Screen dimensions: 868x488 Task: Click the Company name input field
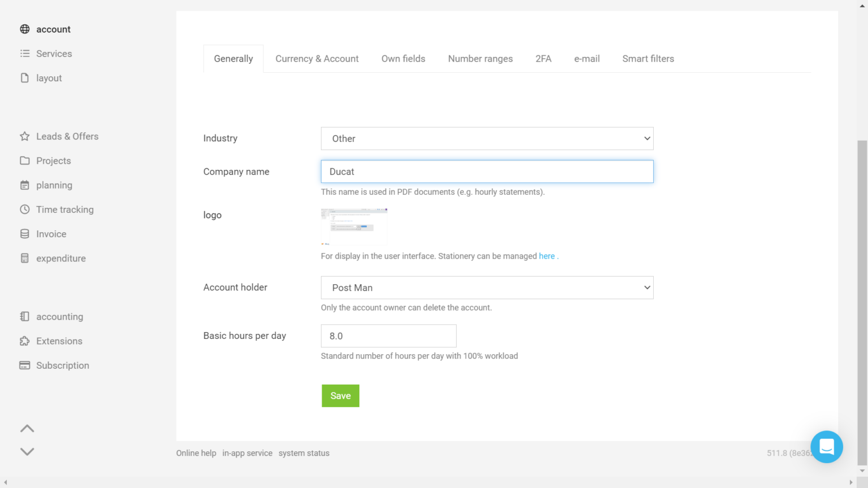point(487,172)
